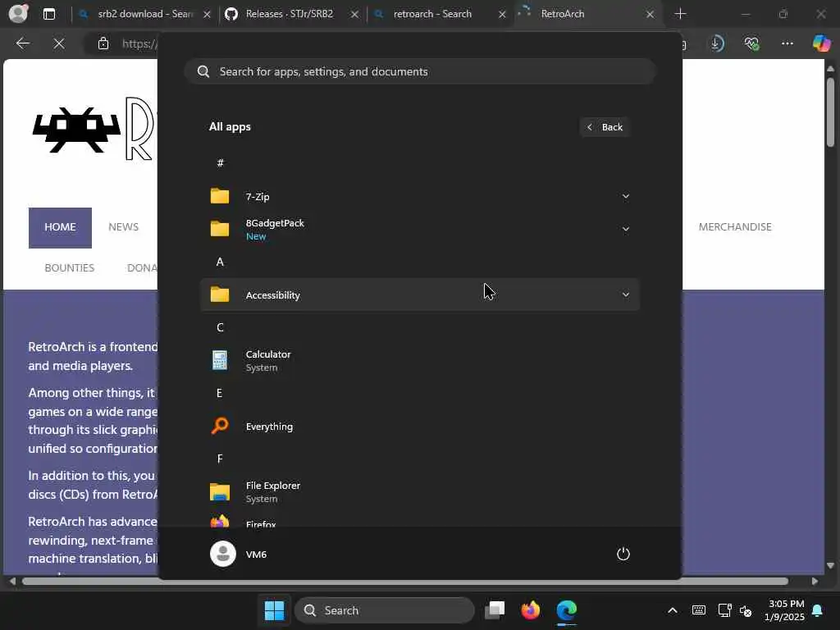Open Edge browser essentials heart icon
The width and height of the screenshot is (840, 630).
click(x=751, y=43)
